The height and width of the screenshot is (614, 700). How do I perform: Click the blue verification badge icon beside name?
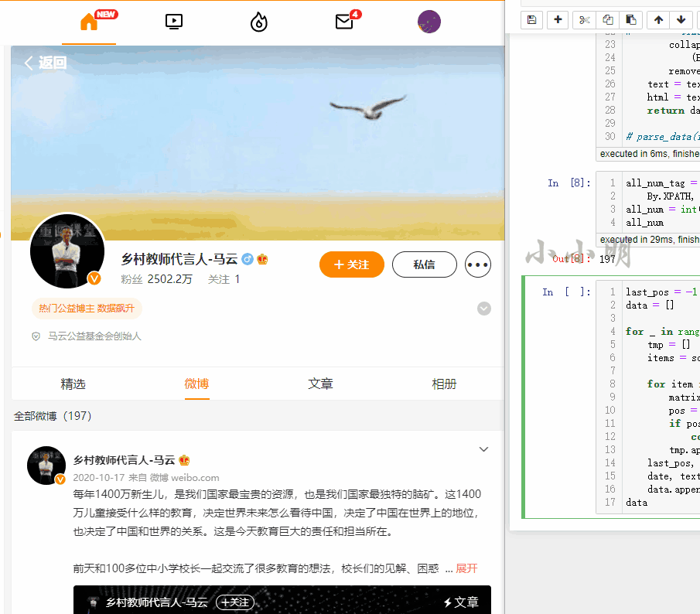[248, 259]
